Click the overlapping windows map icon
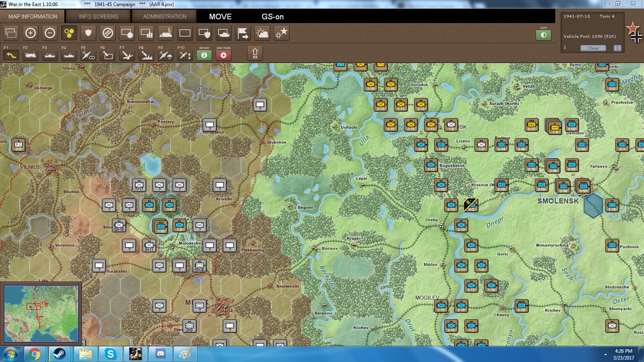Screen dimensions: 644x362 tap(11, 33)
